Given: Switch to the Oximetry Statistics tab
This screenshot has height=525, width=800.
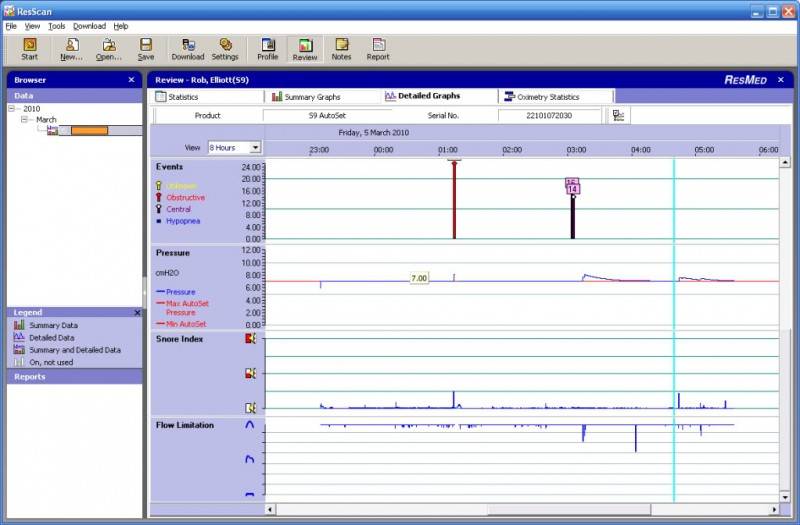Looking at the screenshot, I should [x=556, y=96].
